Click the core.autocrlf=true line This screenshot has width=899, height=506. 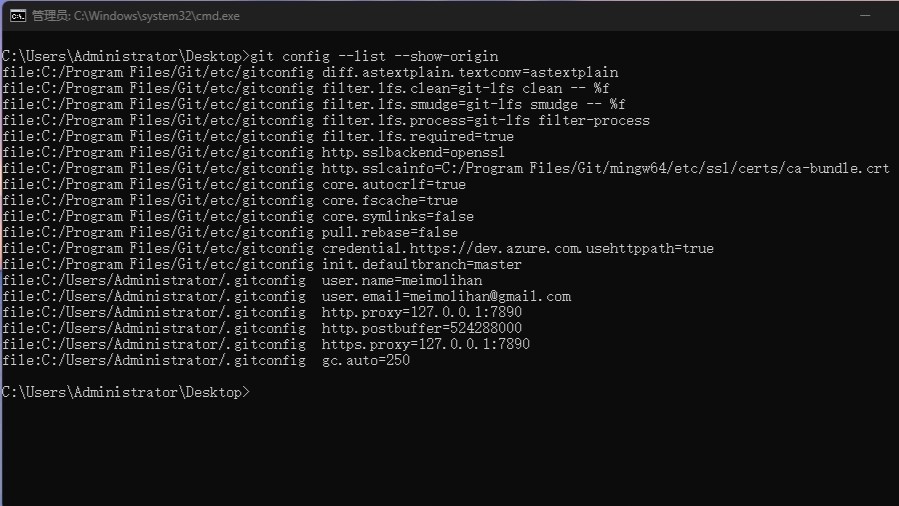click(x=234, y=185)
